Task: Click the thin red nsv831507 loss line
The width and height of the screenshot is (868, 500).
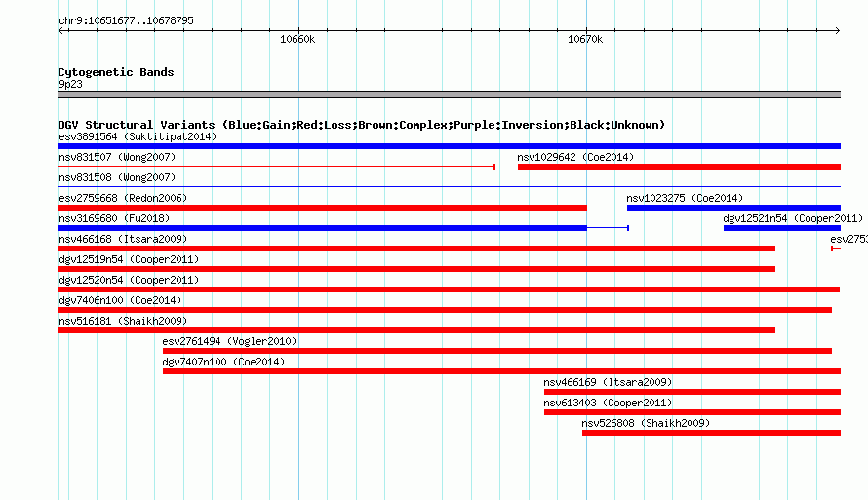Action: click(276, 167)
